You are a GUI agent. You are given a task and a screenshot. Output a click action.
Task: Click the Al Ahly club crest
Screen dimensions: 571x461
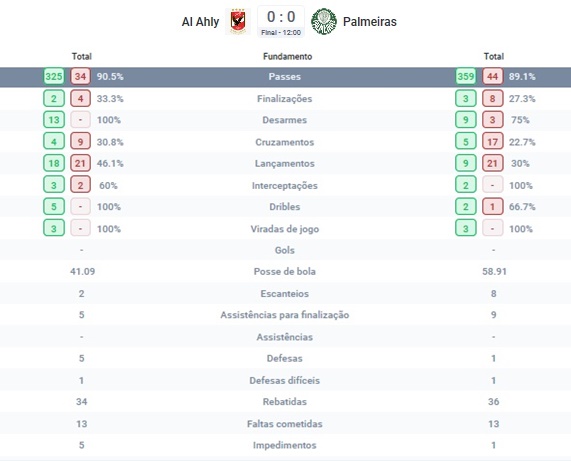point(238,21)
